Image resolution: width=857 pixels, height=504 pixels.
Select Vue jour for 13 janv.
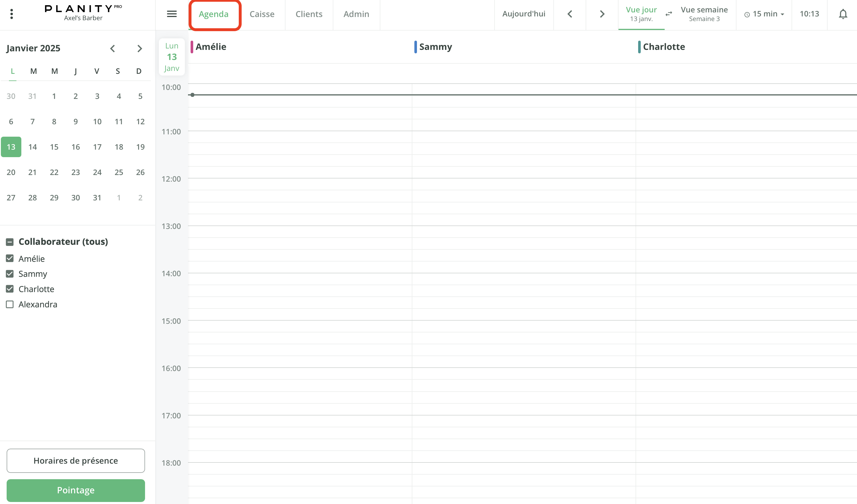click(641, 14)
